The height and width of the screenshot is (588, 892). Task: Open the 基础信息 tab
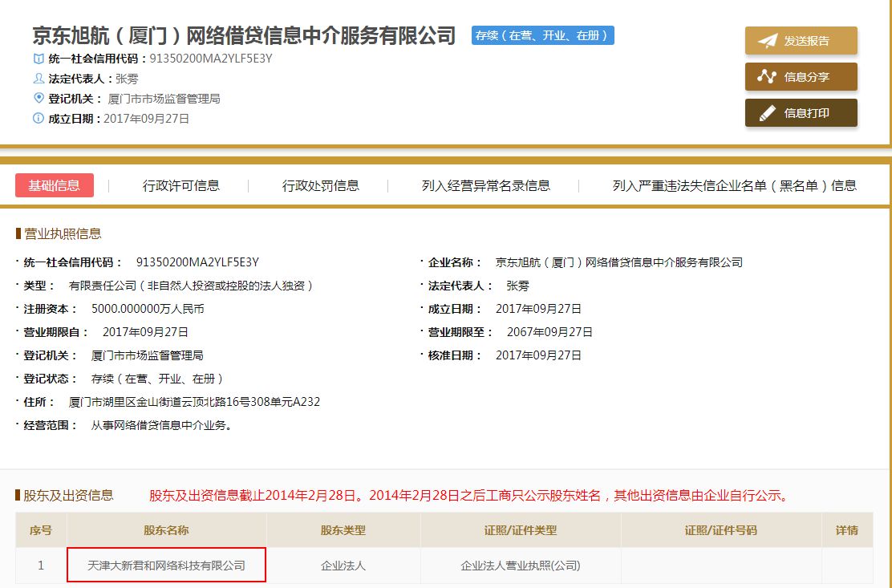pyautogui.click(x=55, y=185)
